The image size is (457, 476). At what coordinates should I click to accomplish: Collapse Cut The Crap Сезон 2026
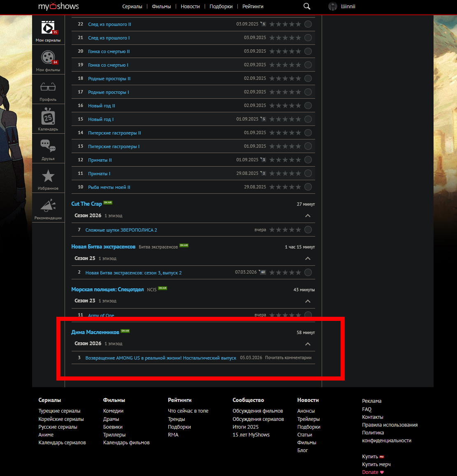(308, 216)
